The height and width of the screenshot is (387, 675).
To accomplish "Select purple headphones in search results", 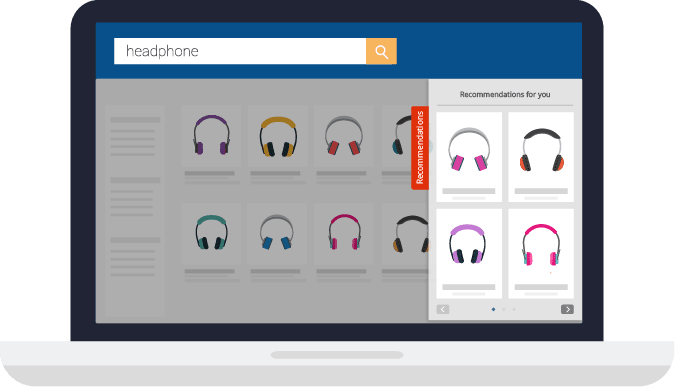I will [211, 136].
